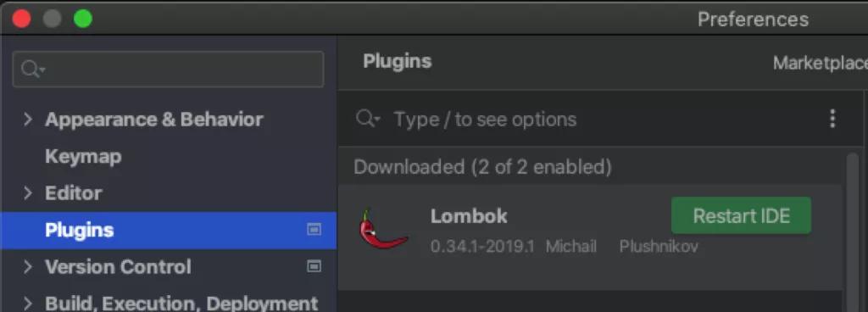The height and width of the screenshot is (312, 868).
Task: Click the Restart IDE button
Action: [741, 215]
